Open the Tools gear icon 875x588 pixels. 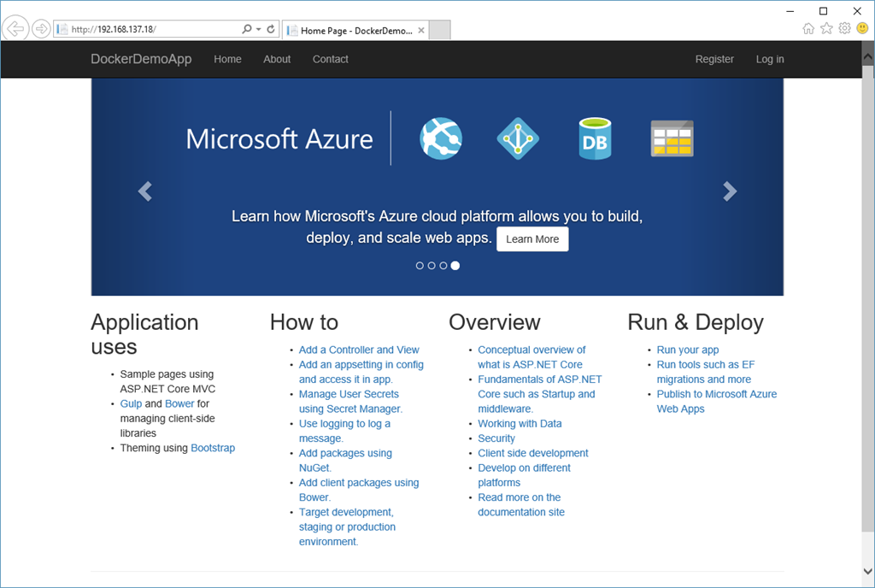845,28
